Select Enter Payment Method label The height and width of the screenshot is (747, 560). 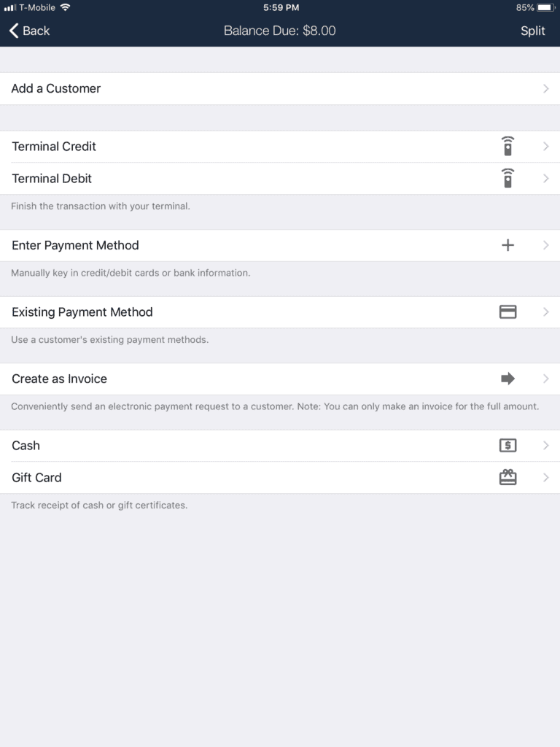[75, 245]
